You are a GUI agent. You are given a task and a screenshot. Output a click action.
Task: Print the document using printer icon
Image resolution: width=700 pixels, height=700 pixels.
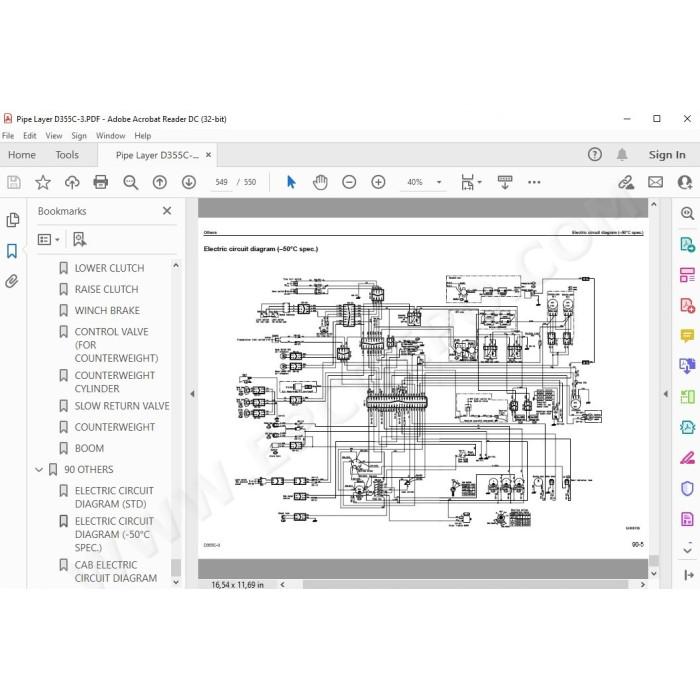click(101, 182)
